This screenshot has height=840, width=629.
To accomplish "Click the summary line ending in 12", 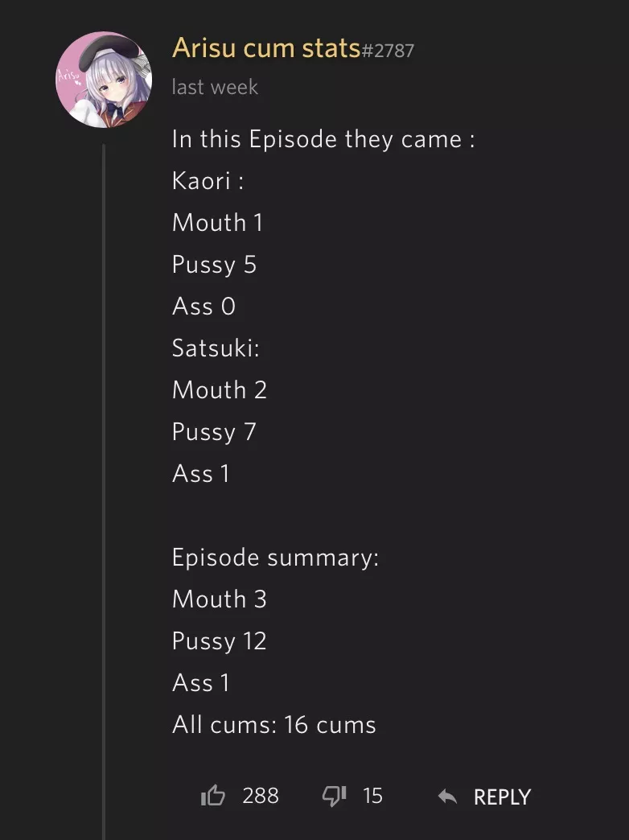I will pyautogui.click(x=219, y=641).
